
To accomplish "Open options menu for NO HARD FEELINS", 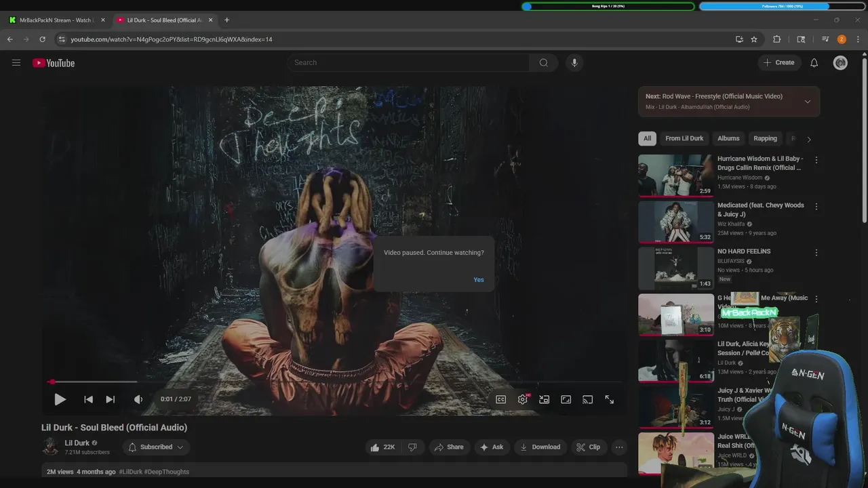I will pyautogui.click(x=816, y=252).
